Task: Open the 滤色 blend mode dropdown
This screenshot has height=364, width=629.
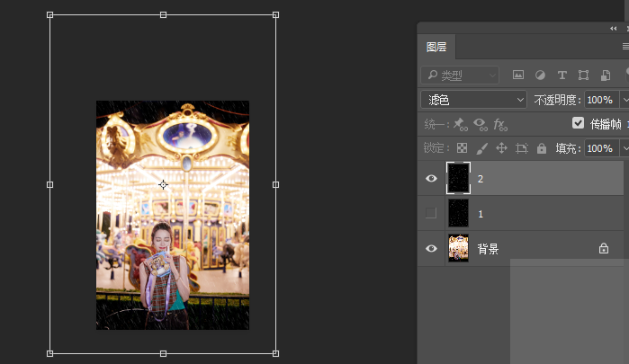Action: click(473, 100)
